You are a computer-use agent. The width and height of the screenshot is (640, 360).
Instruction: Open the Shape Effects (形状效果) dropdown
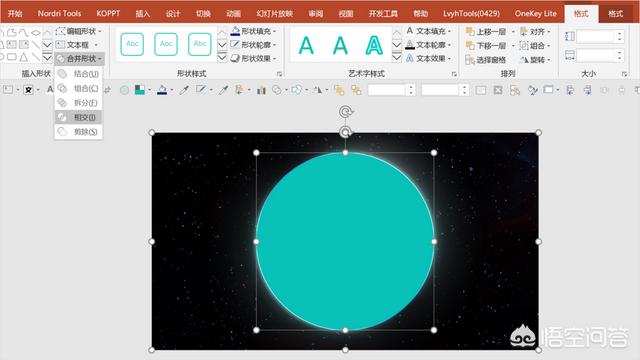[253, 58]
